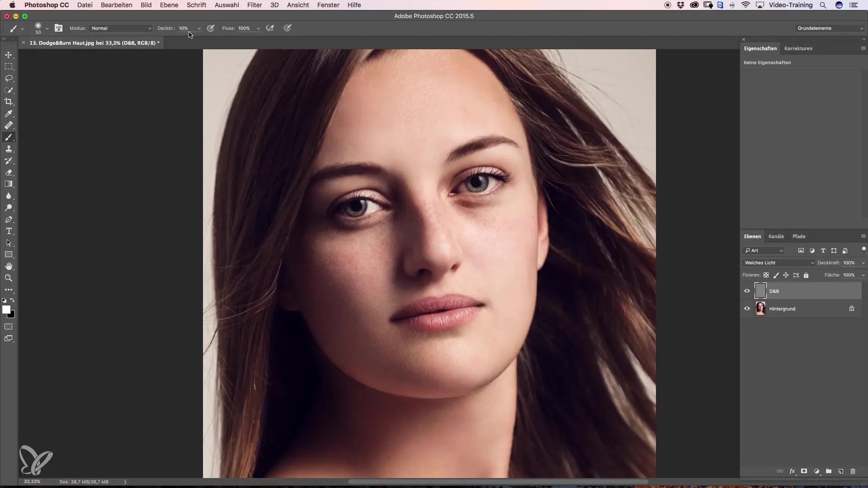Open the Ebene menu

[x=169, y=5]
